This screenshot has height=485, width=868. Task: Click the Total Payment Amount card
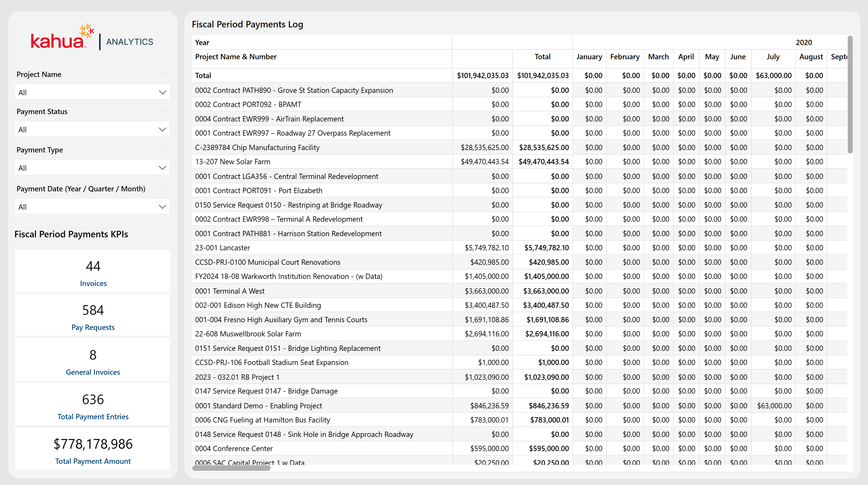[93, 449]
